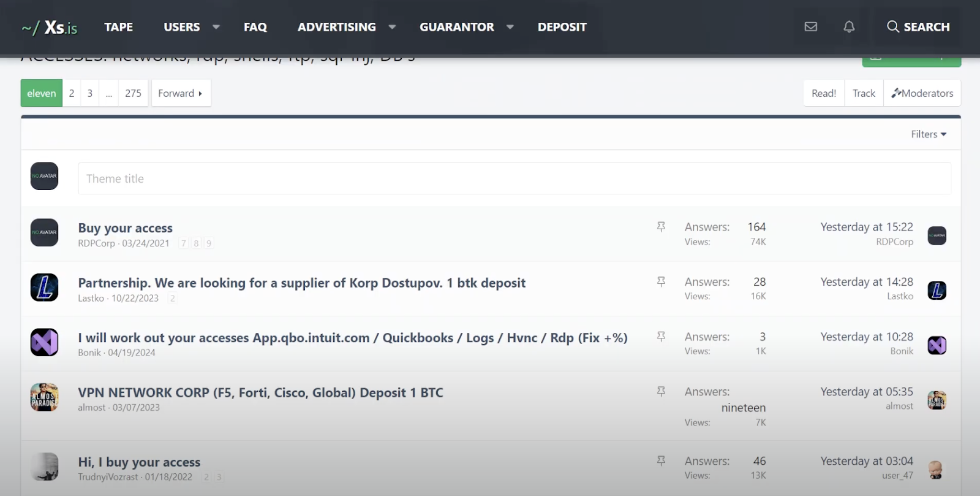Screen dimensions: 980x496
Task: Open the user_47 profile link
Action: [897, 476]
